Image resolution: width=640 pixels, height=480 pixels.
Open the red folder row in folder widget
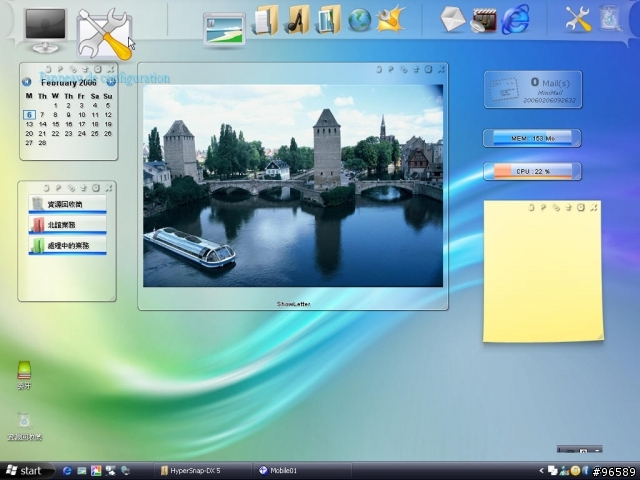[x=68, y=225]
